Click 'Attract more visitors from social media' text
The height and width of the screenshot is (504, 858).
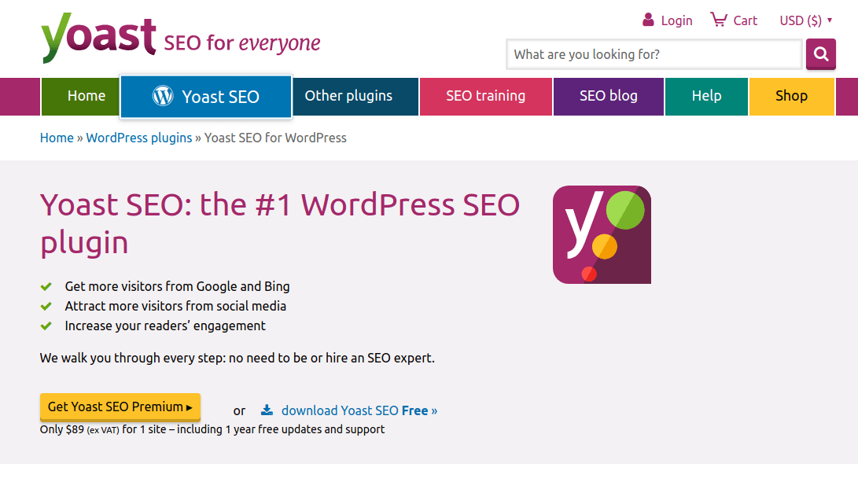point(175,306)
